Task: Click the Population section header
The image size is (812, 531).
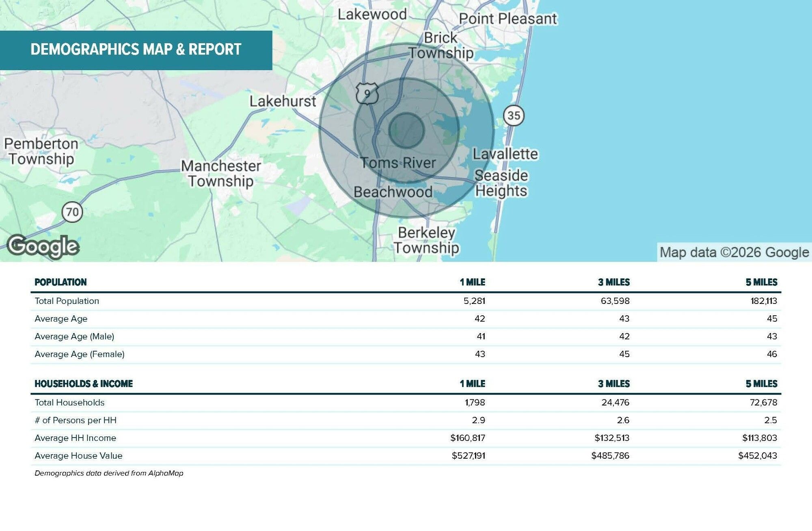Action: tap(60, 282)
